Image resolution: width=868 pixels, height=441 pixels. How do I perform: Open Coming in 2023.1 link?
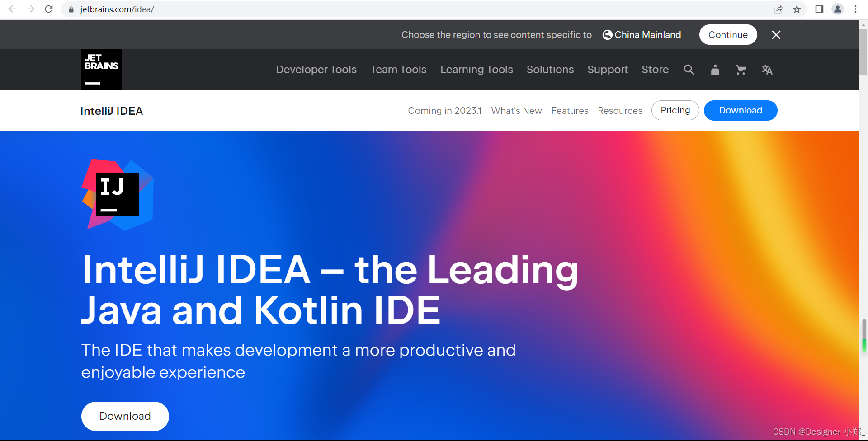445,111
